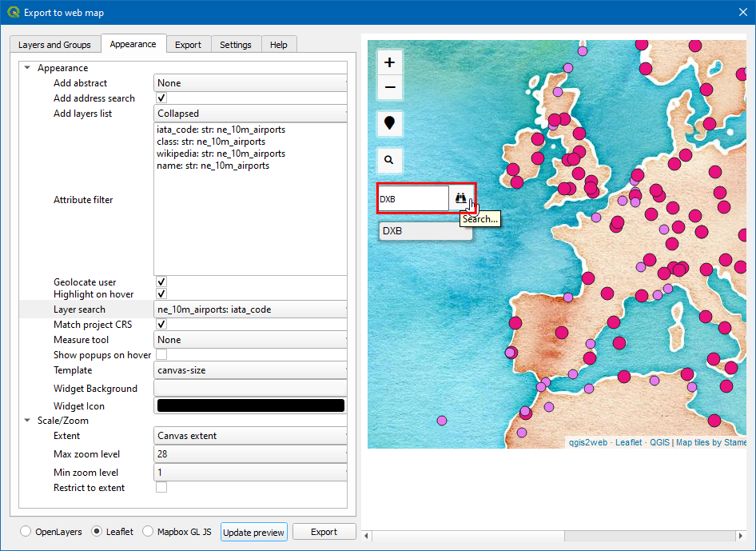The image size is (756, 551).
Task: Click the Export button
Action: pyautogui.click(x=324, y=532)
